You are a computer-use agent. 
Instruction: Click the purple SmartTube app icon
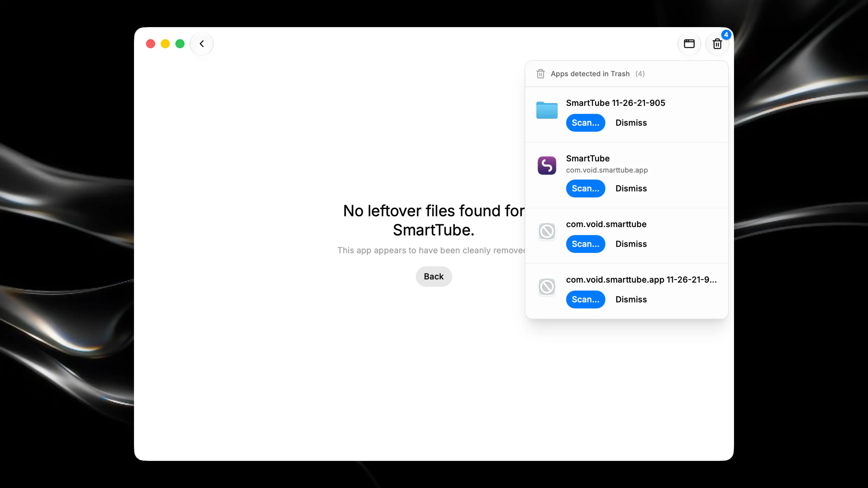tap(547, 165)
